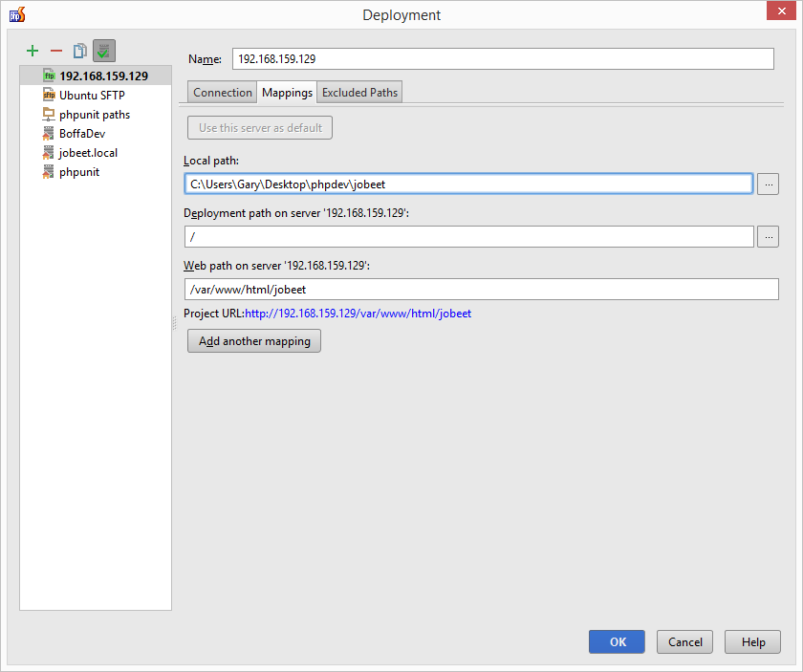Click the Add another mapping button
This screenshot has height=672, width=803.
point(253,340)
